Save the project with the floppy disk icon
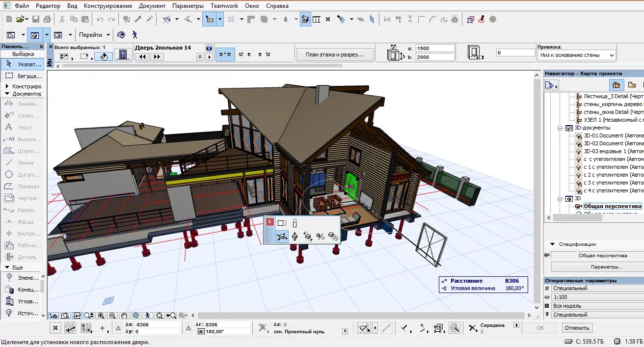Viewport: 644px width, 347px height. pyautogui.click(x=36, y=19)
